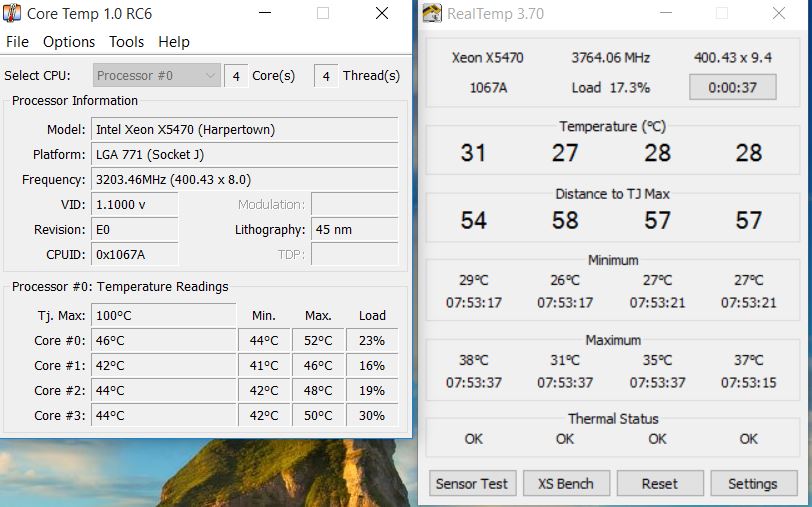Minimize the Core Temp window
The width and height of the screenshot is (812, 507).
(x=265, y=13)
